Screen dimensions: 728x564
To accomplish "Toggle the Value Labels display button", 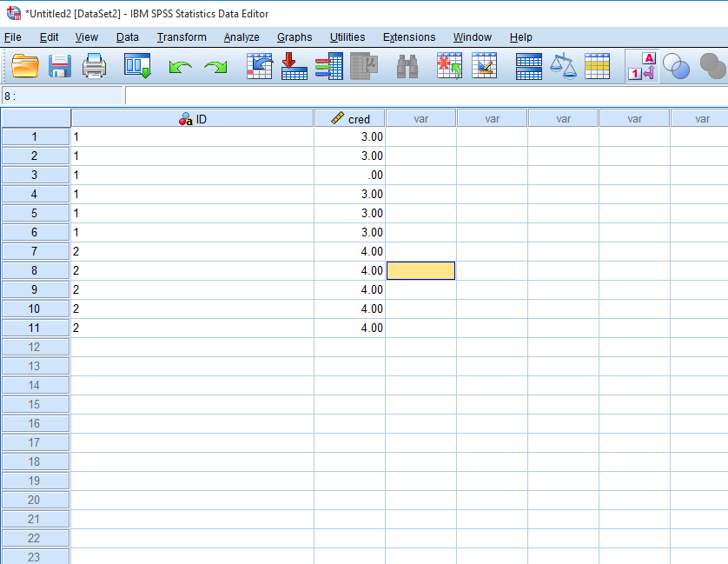I will 641,66.
